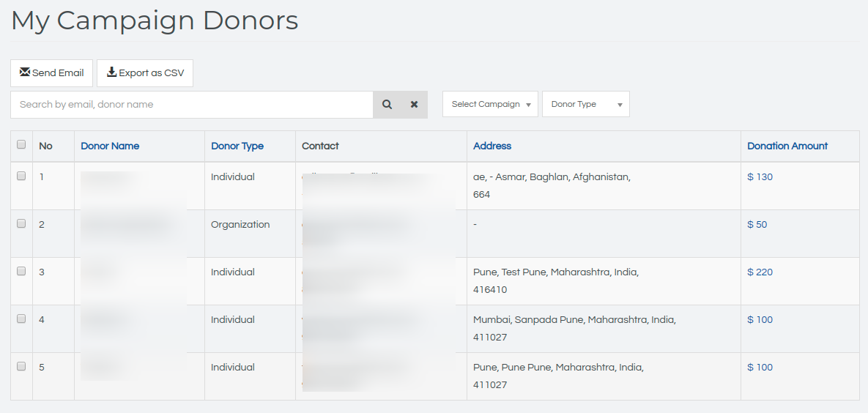Viewport: 868px width, 413px height.
Task: Click the Send Email button
Action: [51, 73]
